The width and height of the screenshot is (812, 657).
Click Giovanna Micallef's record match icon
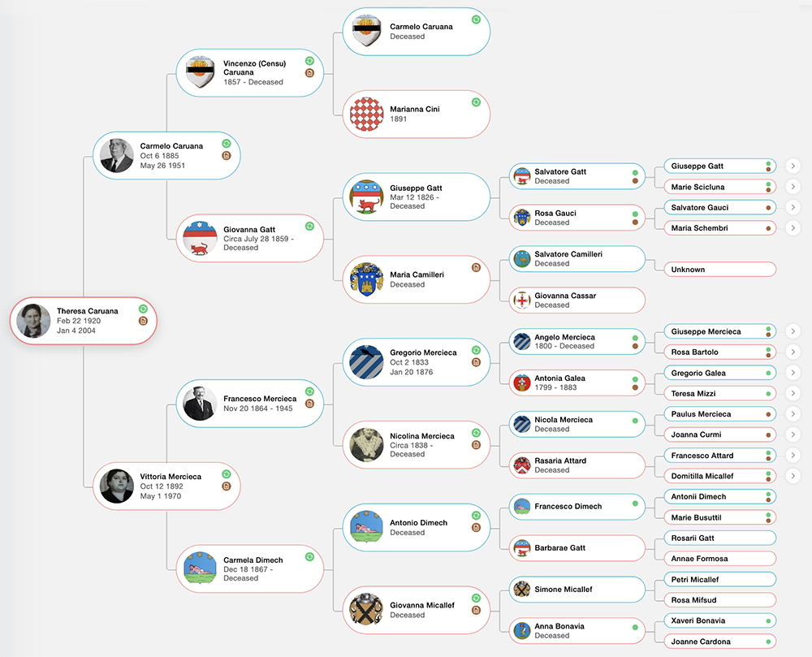point(476,609)
